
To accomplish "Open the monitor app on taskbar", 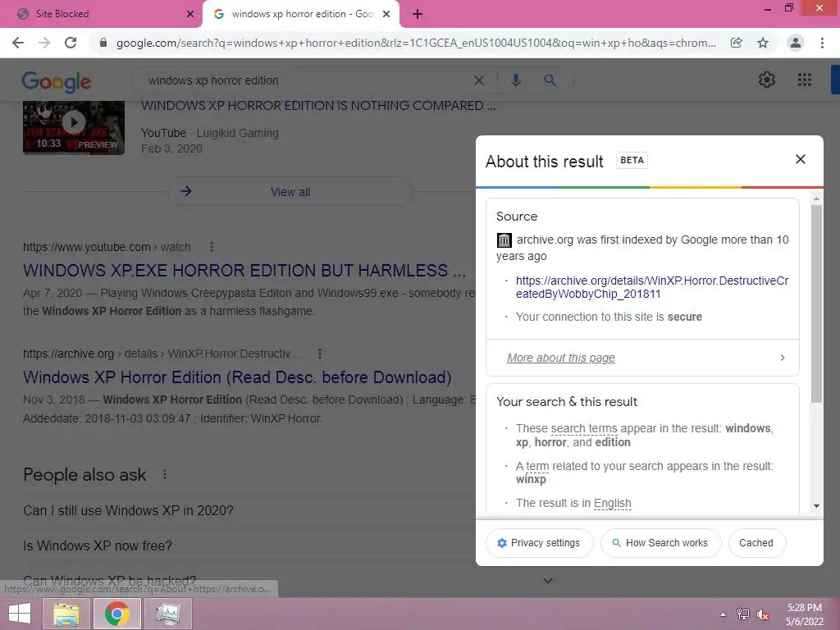I will (x=167, y=614).
